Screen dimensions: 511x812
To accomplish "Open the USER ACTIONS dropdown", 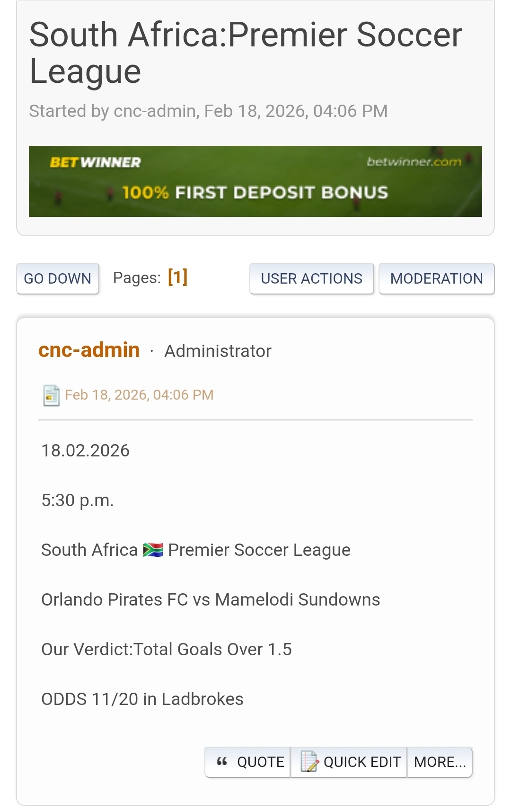I will pyautogui.click(x=311, y=279).
